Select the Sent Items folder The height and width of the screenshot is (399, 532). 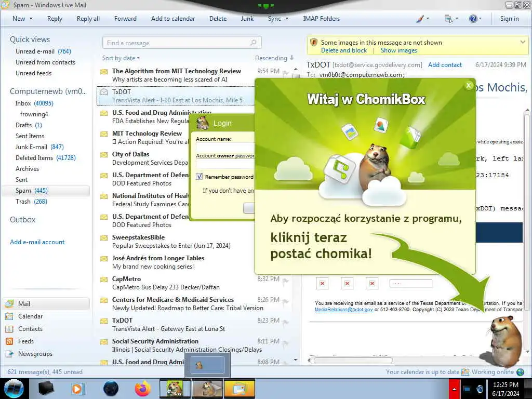click(x=30, y=136)
